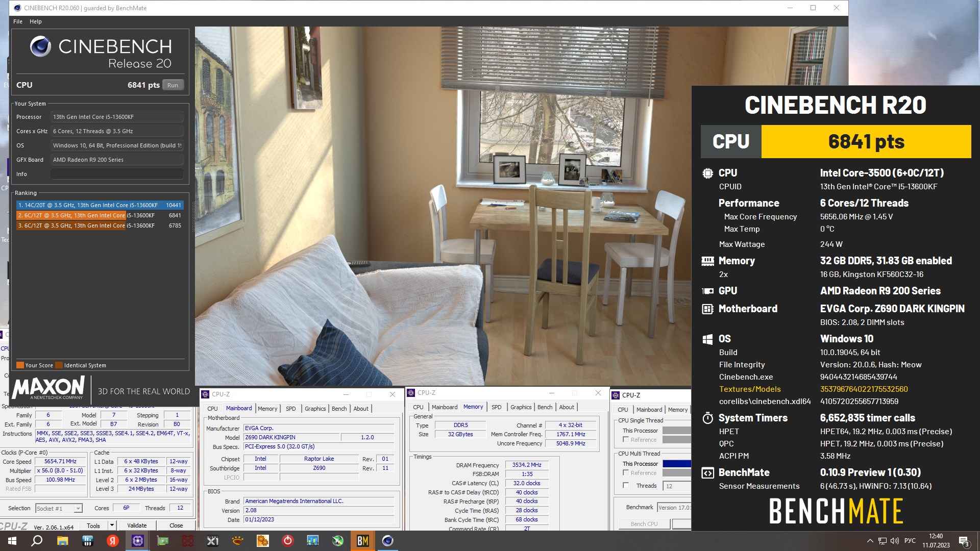Toggle Single Thread Reference checkbox
This screenshot has width=980, height=551.
[626, 440]
